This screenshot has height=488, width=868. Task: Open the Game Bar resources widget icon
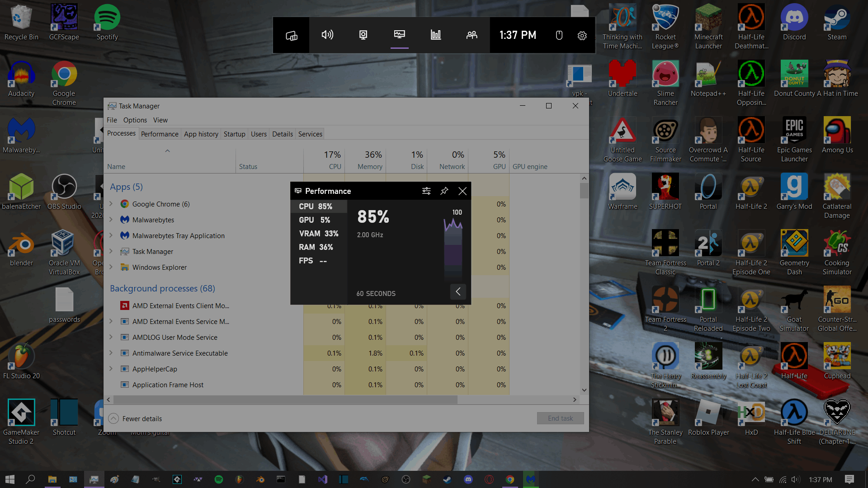pyautogui.click(x=436, y=35)
